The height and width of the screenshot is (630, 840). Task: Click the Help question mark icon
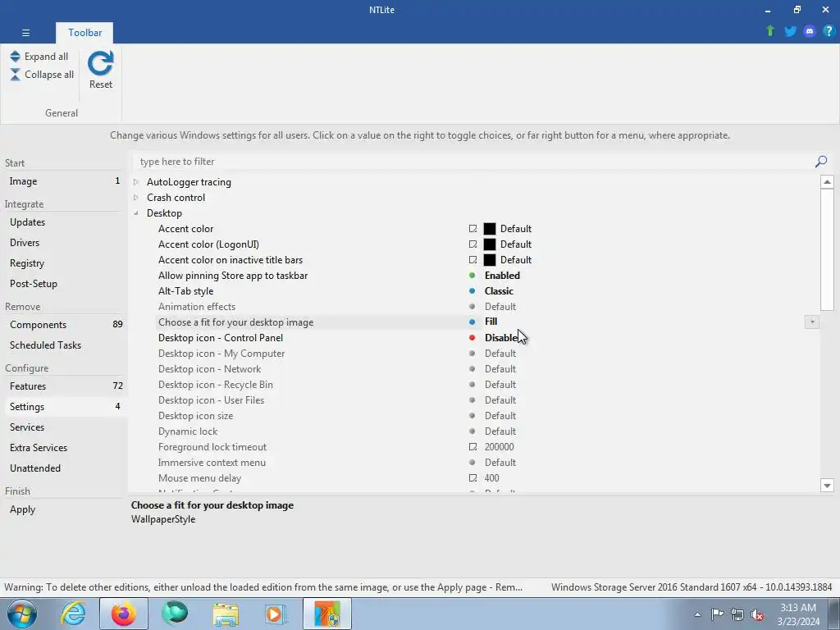[829, 31]
